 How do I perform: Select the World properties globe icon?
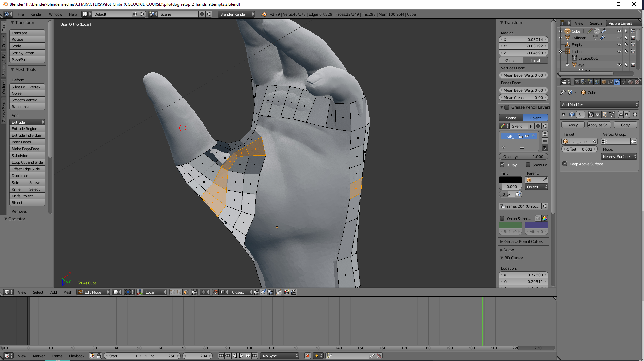[597, 82]
